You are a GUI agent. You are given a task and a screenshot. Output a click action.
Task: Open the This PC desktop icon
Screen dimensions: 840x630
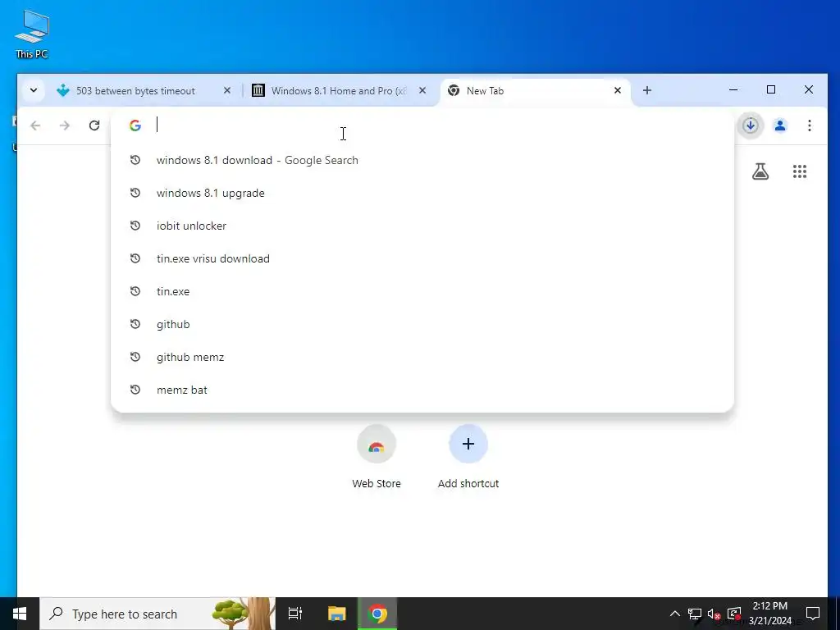(x=32, y=33)
